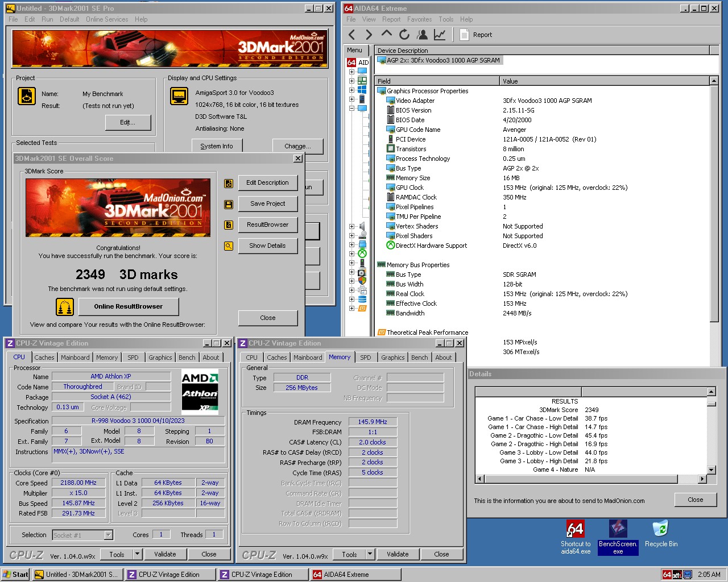The height and width of the screenshot is (582, 728).
Task: Click the icon beside the Edit Description button
Action: coord(229,184)
